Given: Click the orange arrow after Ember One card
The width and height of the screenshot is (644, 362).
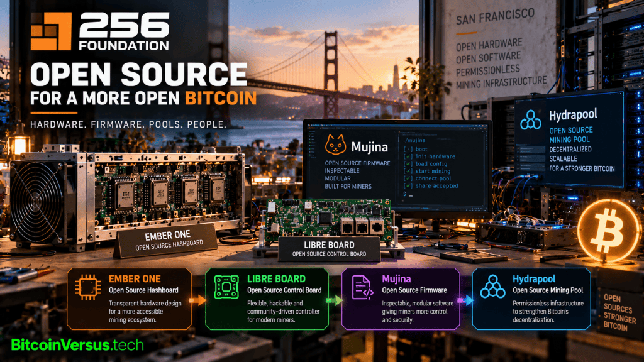Looking at the screenshot, I should [198, 300].
